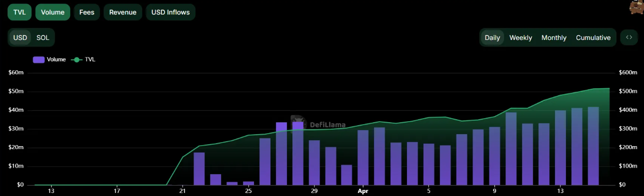Click the green TVL legend marker
Image resolution: width=644 pixels, height=196 pixels.
pos(76,59)
